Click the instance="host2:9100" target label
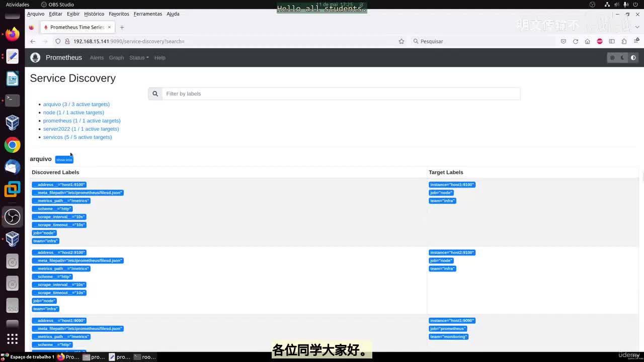This screenshot has height=362, width=644. coord(452,252)
